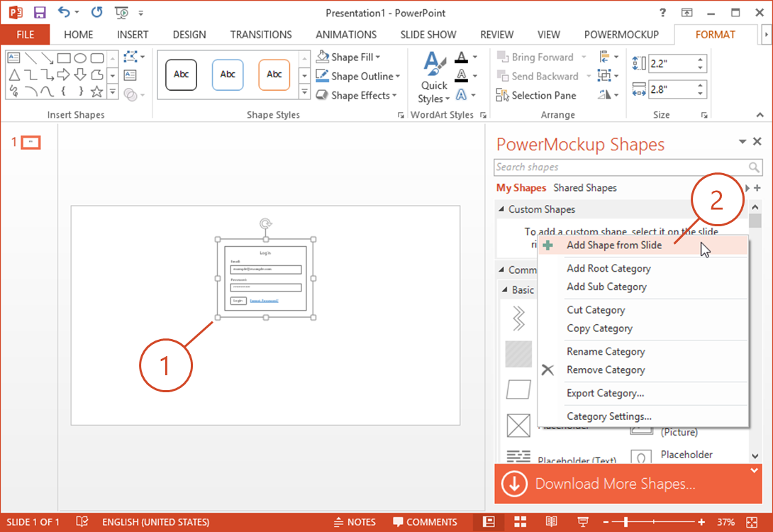Click the Edit Shape icon
Viewport: 773px width, 532px height.
(131, 57)
